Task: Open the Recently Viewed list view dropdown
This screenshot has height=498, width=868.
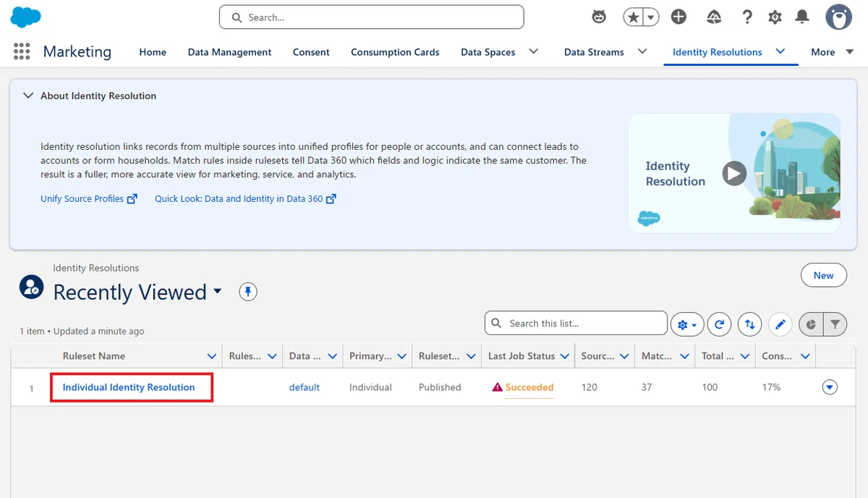Action: point(218,292)
